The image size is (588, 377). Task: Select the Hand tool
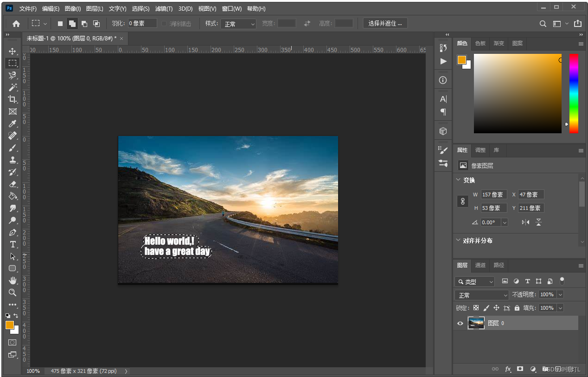[x=13, y=280]
